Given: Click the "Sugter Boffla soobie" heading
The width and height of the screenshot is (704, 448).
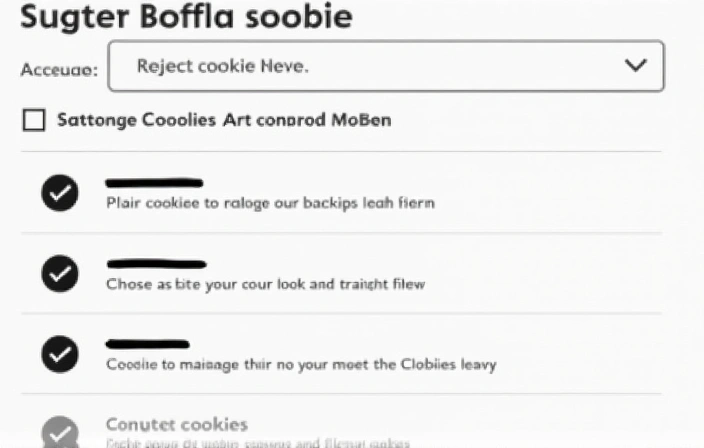Looking at the screenshot, I should click(186, 17).
